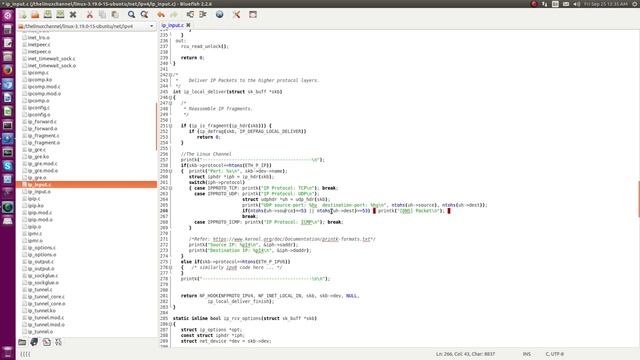
Task: Click the kernel.org printk-formats URL in comment
Action: pos(293,239)
